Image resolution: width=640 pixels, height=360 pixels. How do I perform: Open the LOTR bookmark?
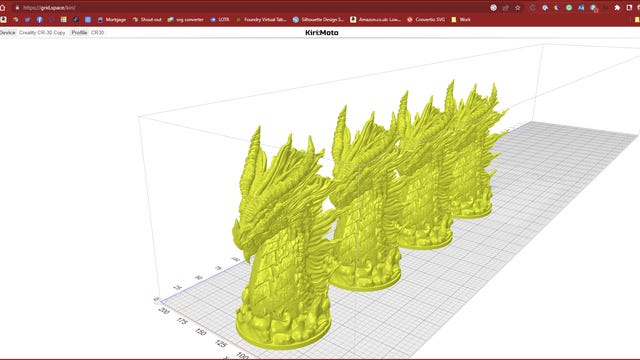point(220,20)
